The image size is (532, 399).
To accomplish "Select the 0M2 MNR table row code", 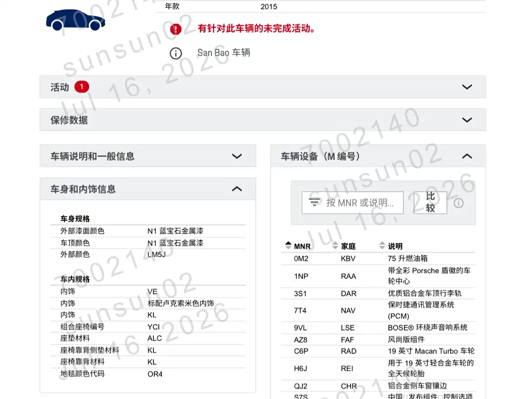I will pyautogui.click(x=301, y=258).
